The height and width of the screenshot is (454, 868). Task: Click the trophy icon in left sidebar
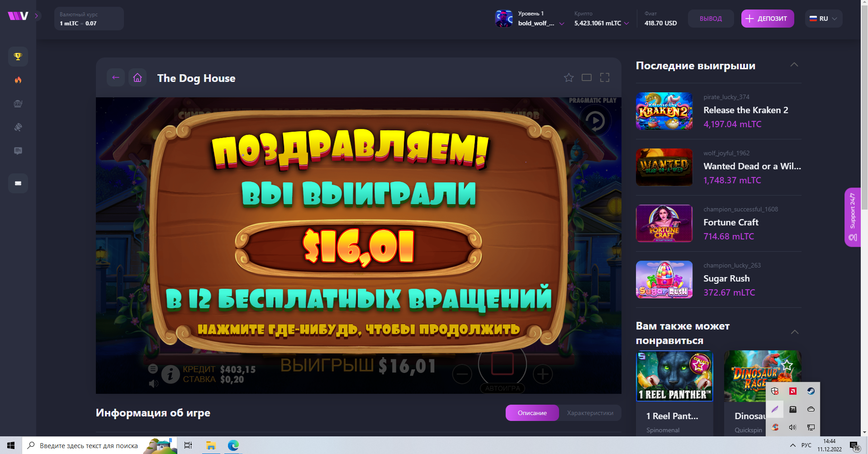pyautogui.click(x=18, y=57)
